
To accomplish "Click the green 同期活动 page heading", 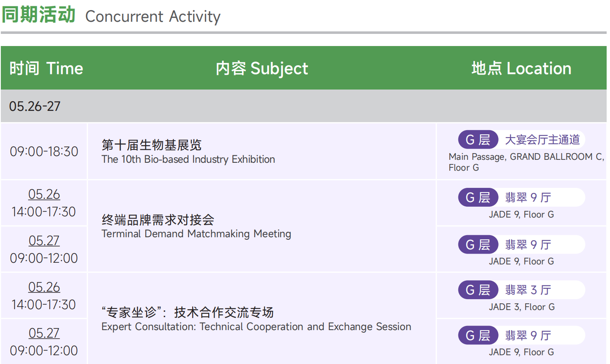I will [39, 15].
